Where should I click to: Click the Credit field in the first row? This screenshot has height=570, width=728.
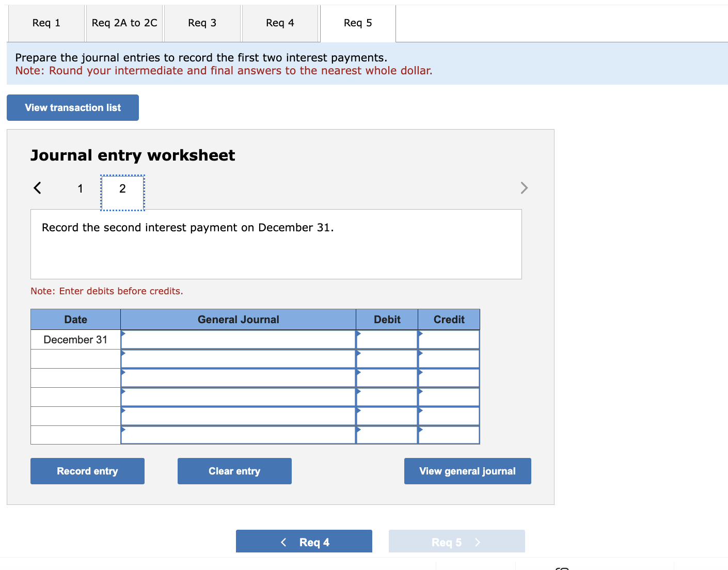click(x=449, y=339)
